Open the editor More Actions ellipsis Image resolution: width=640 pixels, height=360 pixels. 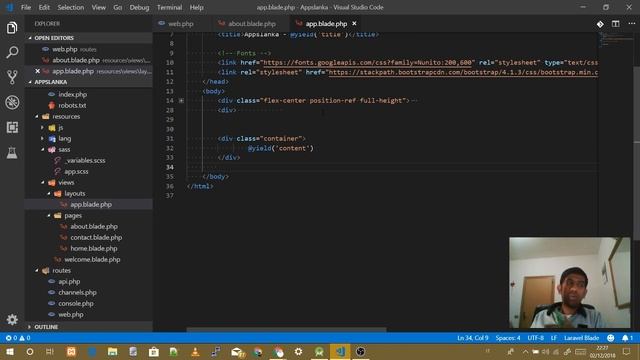click(631, 24)
